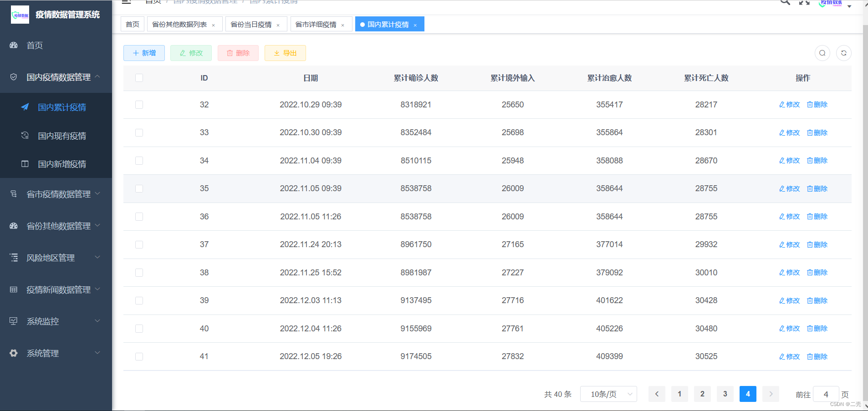Click the 前往 page number input field

[826, 394]
